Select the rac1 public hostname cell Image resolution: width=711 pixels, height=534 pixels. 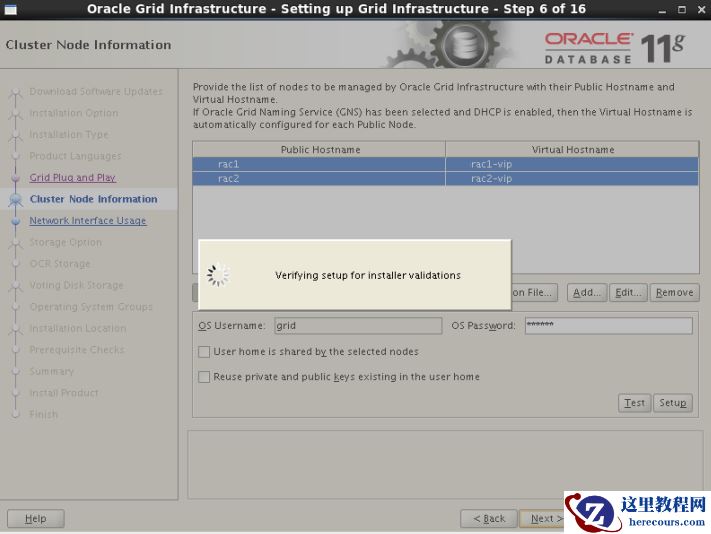click(319, 164)
